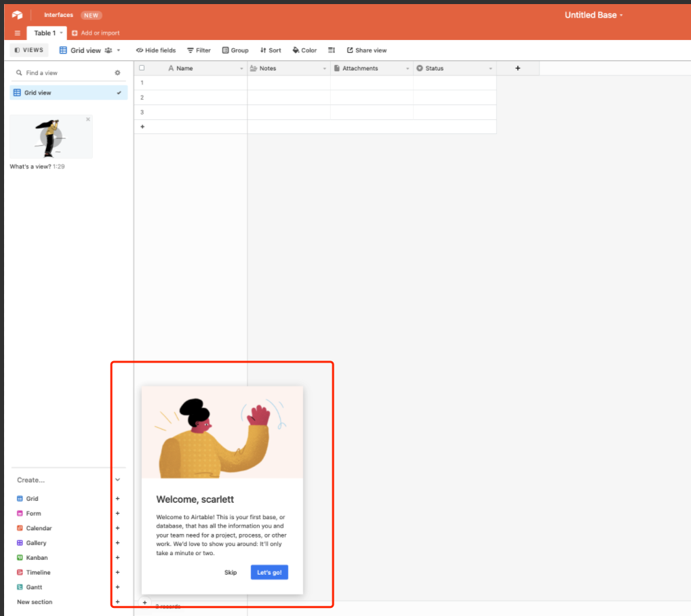Click New section in the sidebar
Image resolution: width=691 pixels, height=616 pixels.
tap(35, 602)
